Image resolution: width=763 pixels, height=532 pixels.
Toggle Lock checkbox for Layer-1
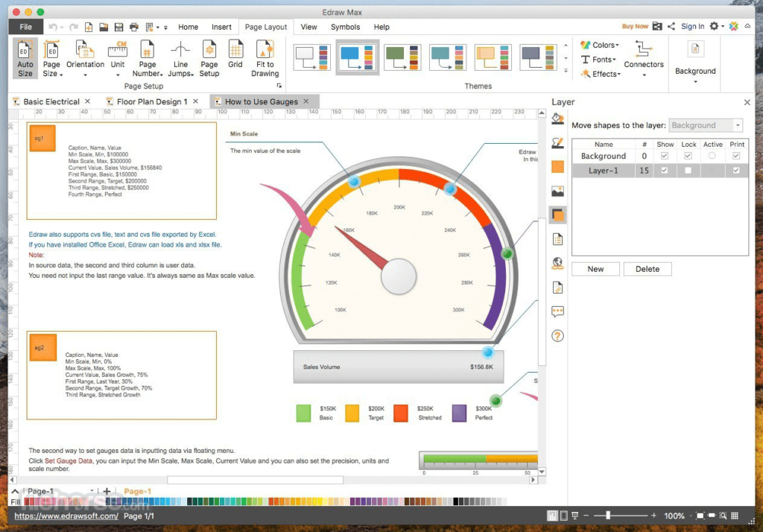coord(688,171)
